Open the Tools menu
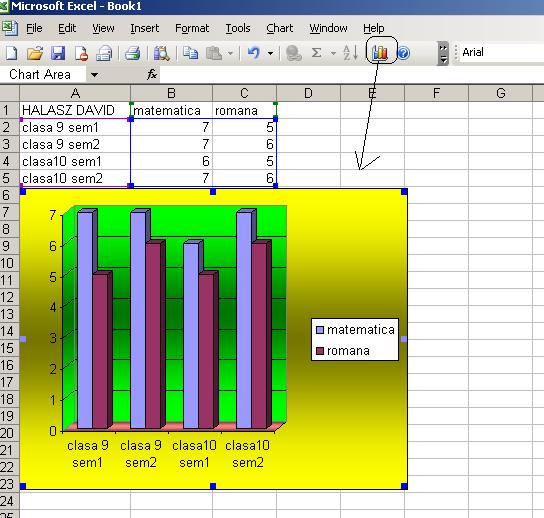Screen dimensions: 544x518 238,28
